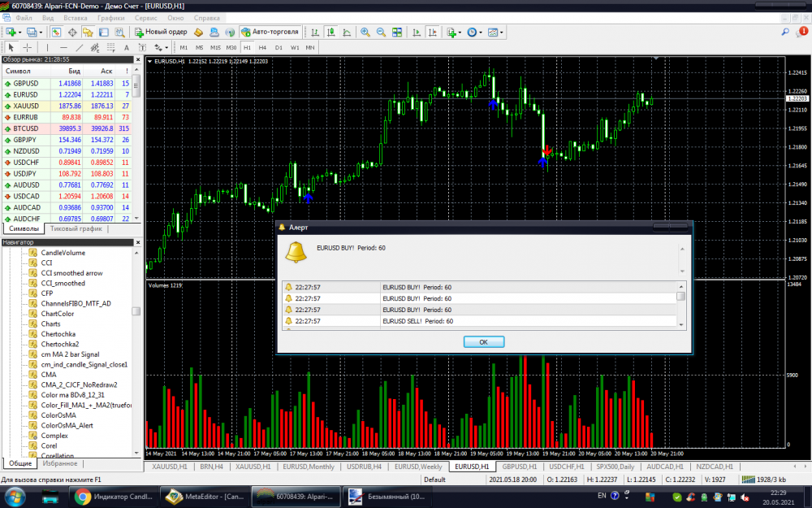Toggle chart shift icon
Screen dimensions: 812x508
(433, 33)
